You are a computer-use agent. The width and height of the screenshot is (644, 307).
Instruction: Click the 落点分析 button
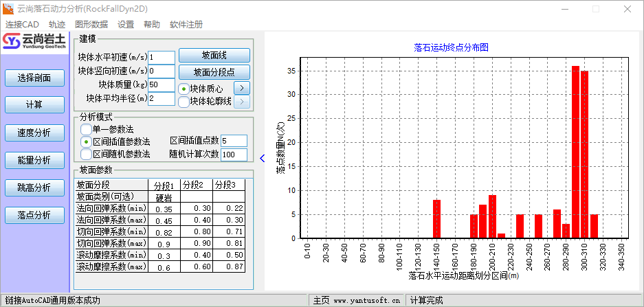[34, 215]
